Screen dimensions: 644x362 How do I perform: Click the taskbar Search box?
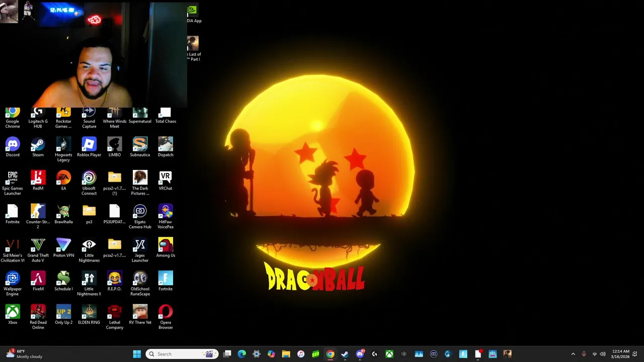point(182,354)
